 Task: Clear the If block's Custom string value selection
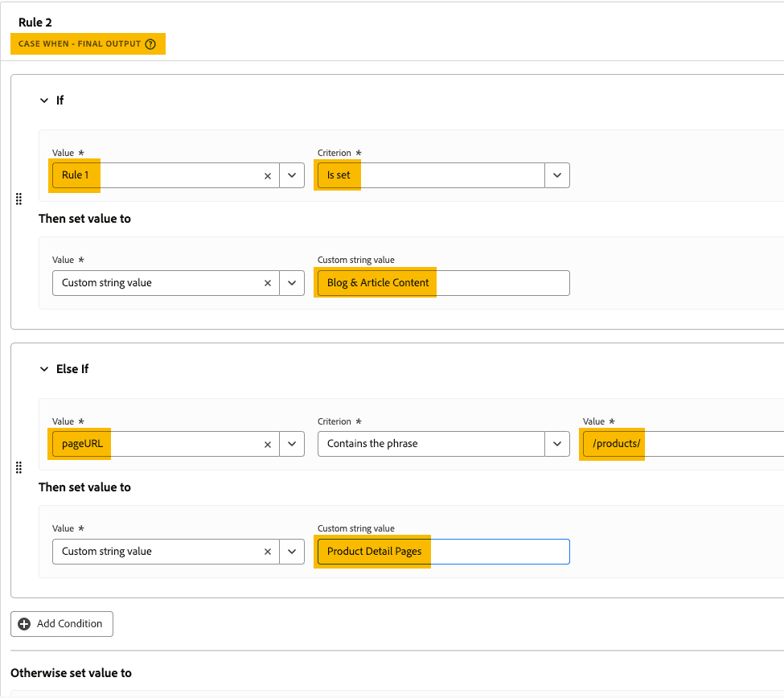coord(268,283)
